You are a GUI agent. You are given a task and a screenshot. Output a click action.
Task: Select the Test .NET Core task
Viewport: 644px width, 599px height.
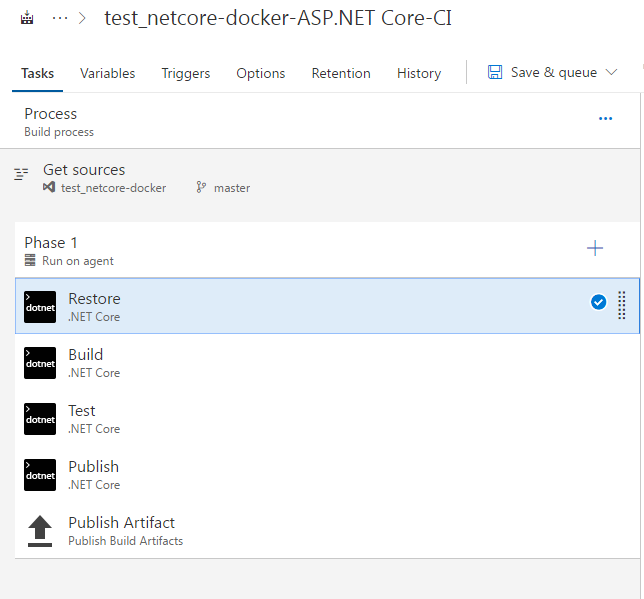[x=327, y=419]
